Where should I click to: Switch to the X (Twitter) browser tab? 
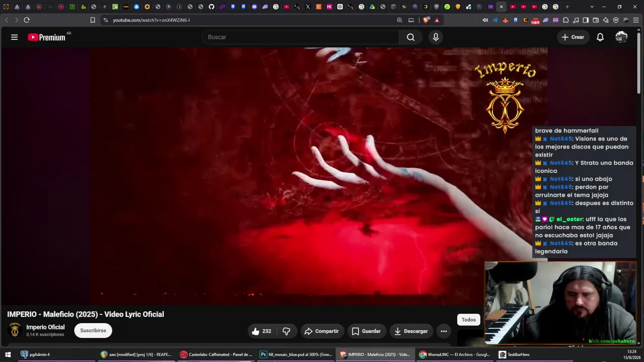[308, 7]
